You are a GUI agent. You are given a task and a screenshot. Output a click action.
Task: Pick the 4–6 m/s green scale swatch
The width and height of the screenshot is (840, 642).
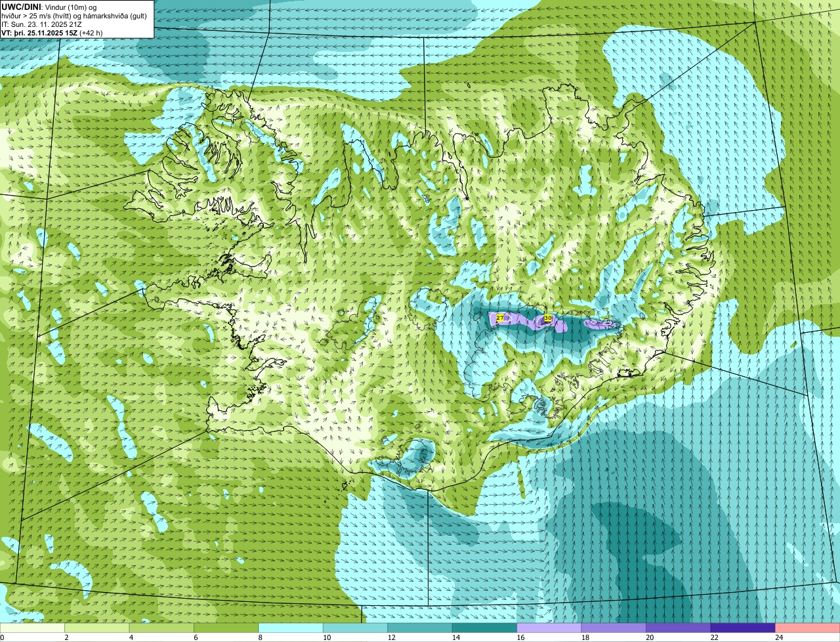pos(161,628)
